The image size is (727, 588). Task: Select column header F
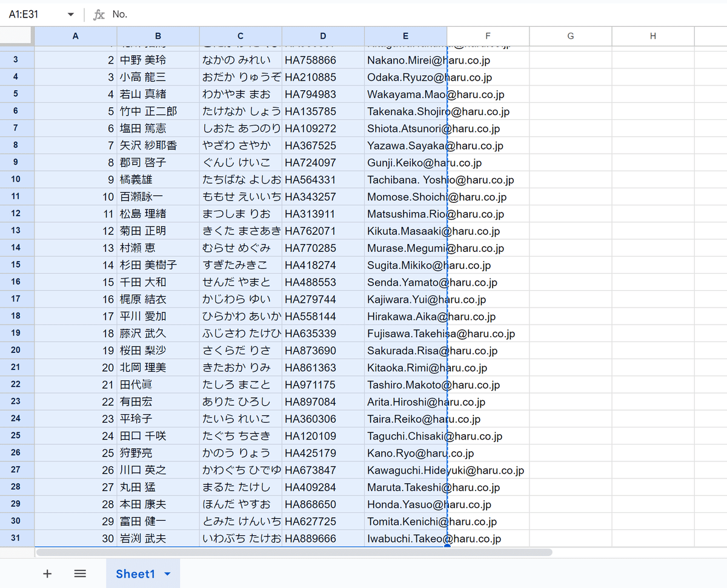487,36
